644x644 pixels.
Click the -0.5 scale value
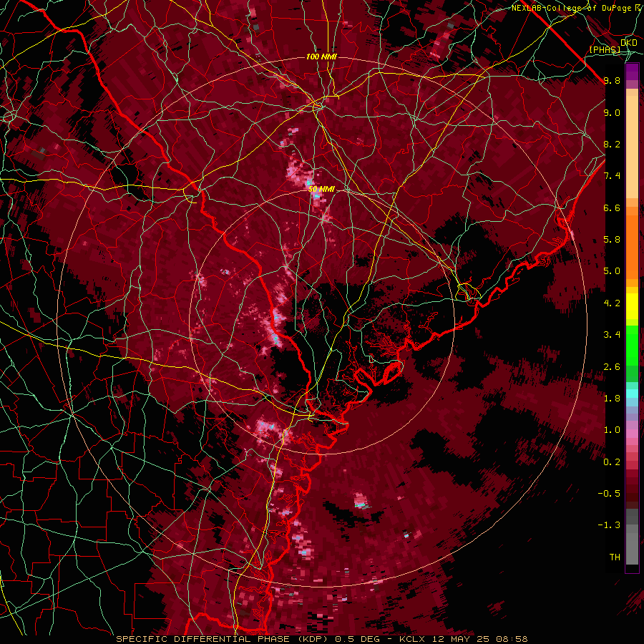(x=609, y=494)
